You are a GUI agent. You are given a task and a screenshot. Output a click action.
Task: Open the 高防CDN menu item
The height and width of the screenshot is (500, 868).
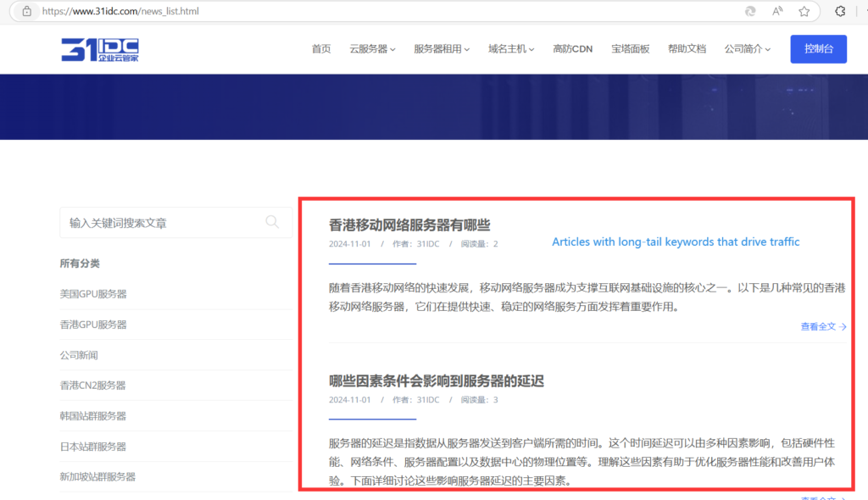(x=572, y=48)
